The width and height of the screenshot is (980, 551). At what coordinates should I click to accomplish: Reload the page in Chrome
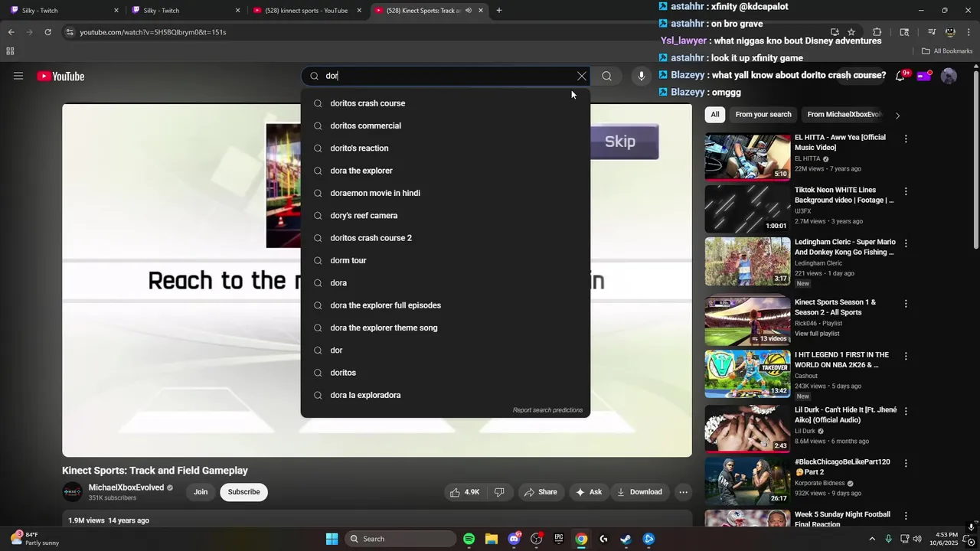(47, 32)
